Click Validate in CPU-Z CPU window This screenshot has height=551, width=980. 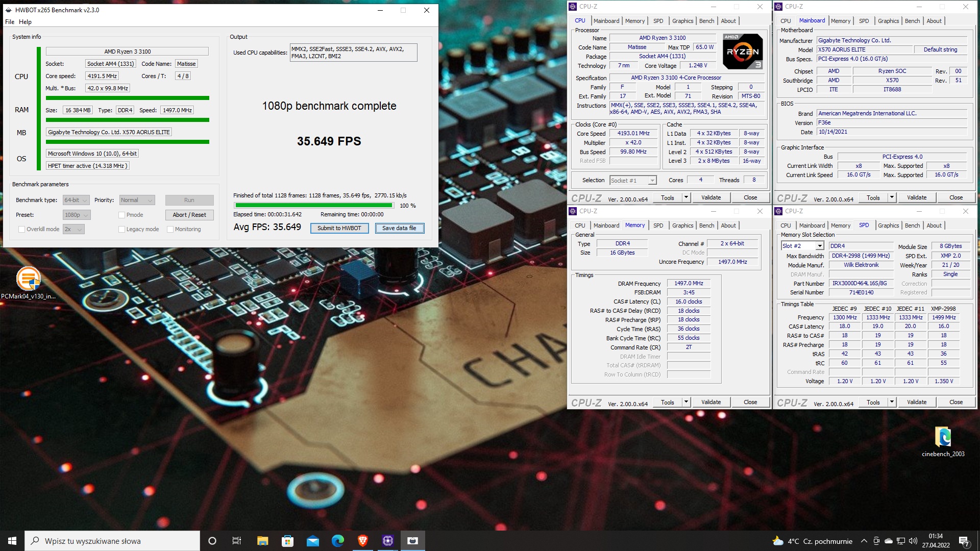(711, 198)
